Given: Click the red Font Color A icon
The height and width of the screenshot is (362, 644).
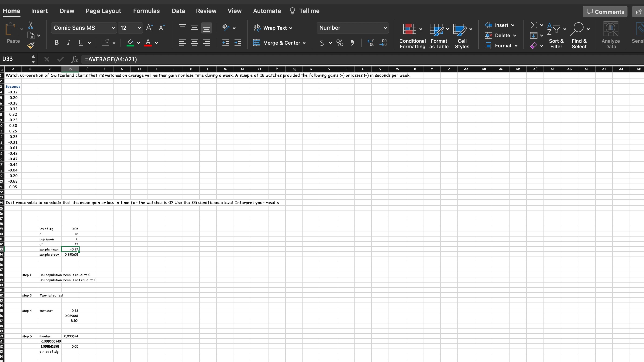Looking at the screenshot, I should [148, 43].
